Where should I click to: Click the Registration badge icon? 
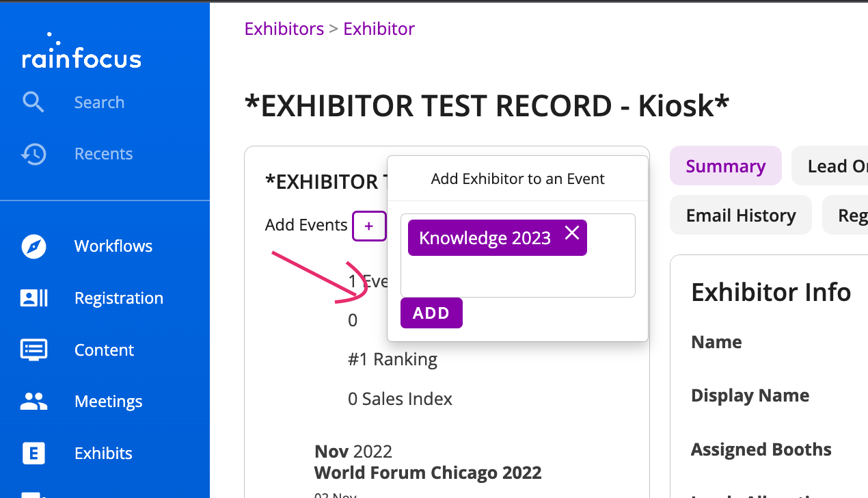tap(33, 298)
